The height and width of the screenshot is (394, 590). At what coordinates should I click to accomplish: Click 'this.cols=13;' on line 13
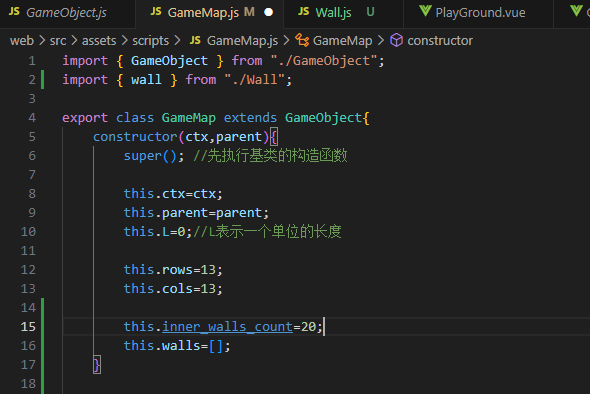click(173, 289)
